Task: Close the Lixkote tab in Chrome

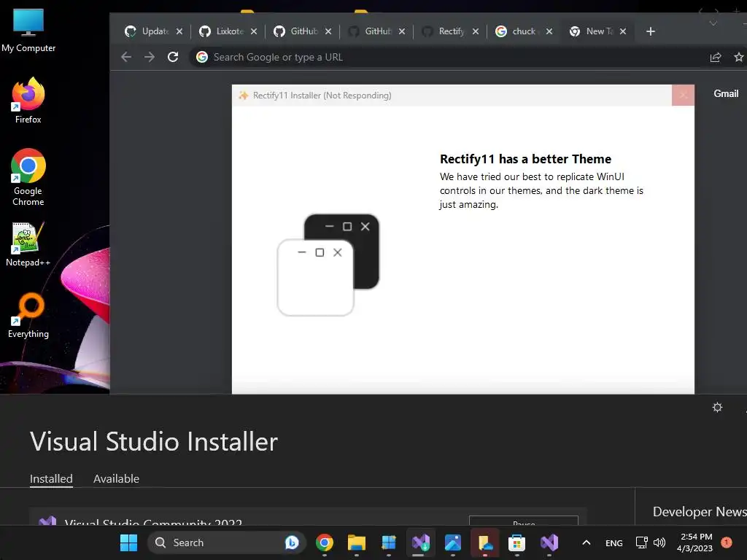Action: 254,31
